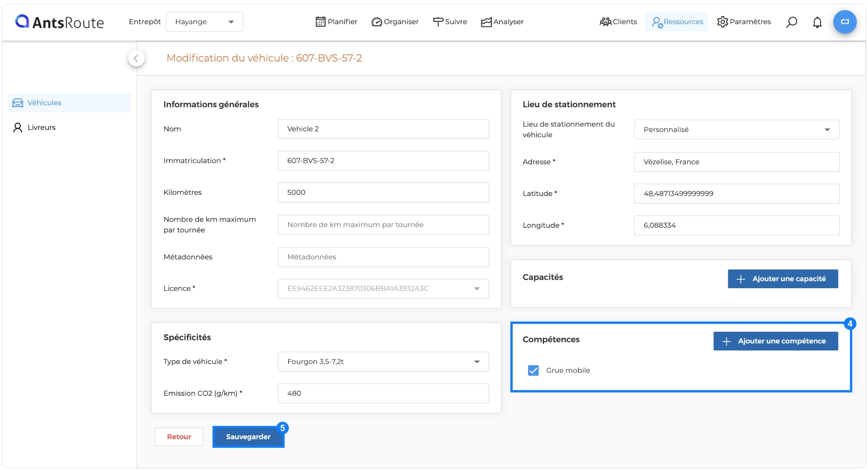Click the Kilomètres field
The height and width of the screenshot is (471, 868).
coord(383,193)
